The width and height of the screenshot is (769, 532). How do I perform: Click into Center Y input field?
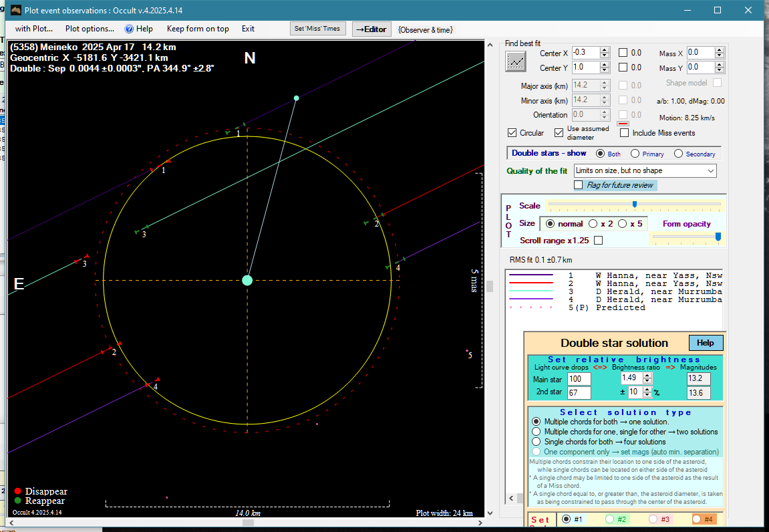coord(586,68)
